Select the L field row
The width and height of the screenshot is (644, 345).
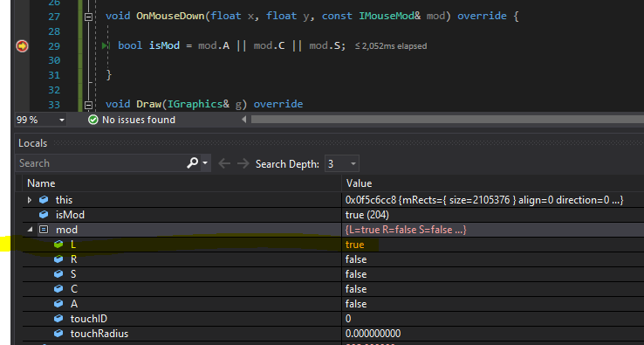[333, 245]
